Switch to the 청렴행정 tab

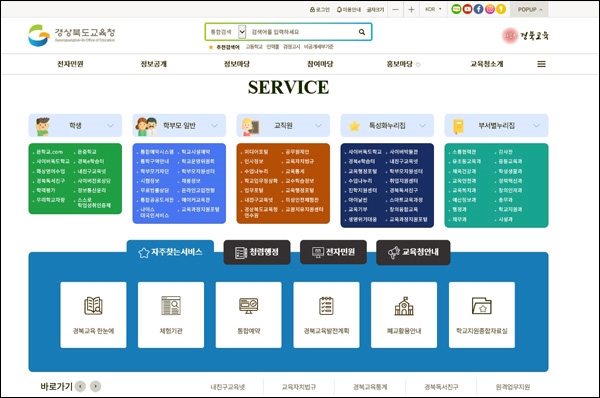tap(257, 252)
